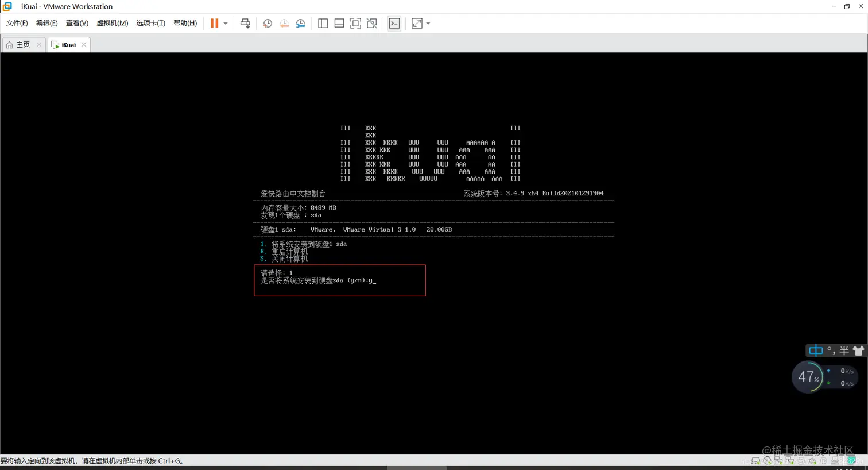Toggle the library sidebar panel
This screenshot has width=868, height=470.
[323, 24]
